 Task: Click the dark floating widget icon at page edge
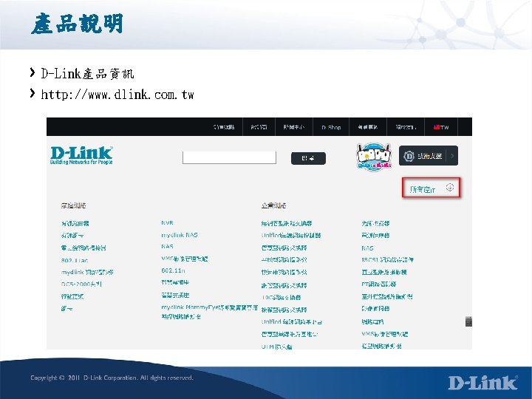click(x=468, y=321)
